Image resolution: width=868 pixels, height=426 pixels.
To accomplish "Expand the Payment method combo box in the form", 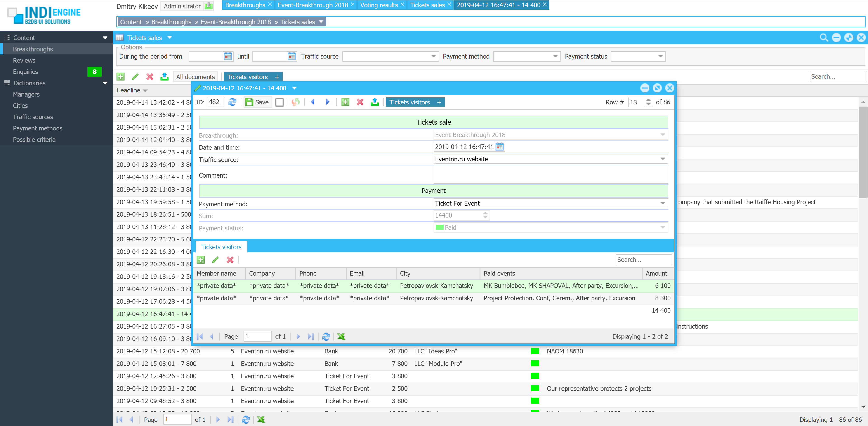I will [662, 203].
